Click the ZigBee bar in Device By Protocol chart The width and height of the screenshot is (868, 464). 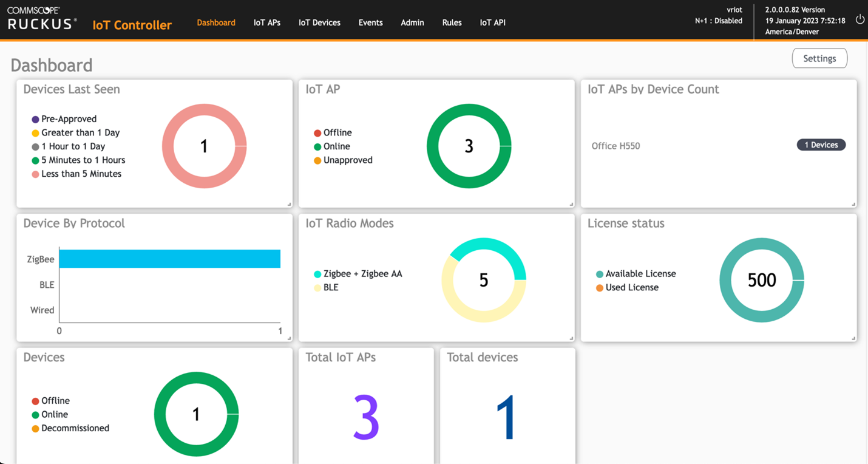(169, 258)
